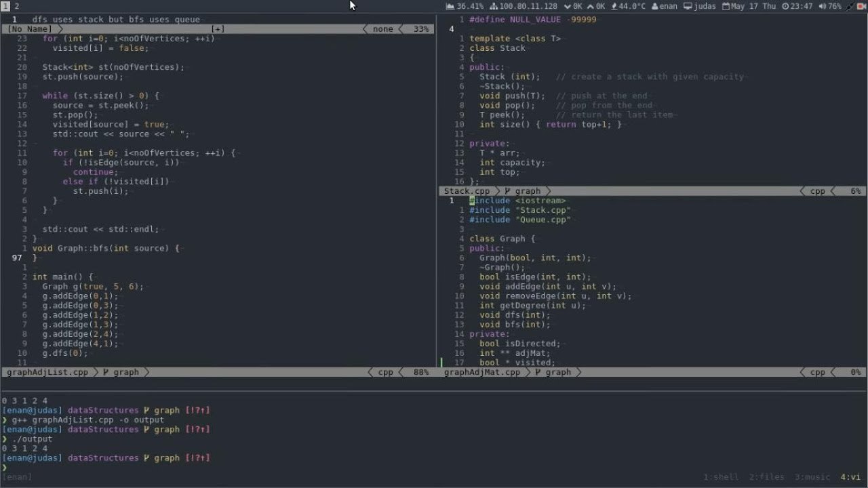Switch to workspace 1 tag
Screen dimensions: 868x488
tap(5, 5)
